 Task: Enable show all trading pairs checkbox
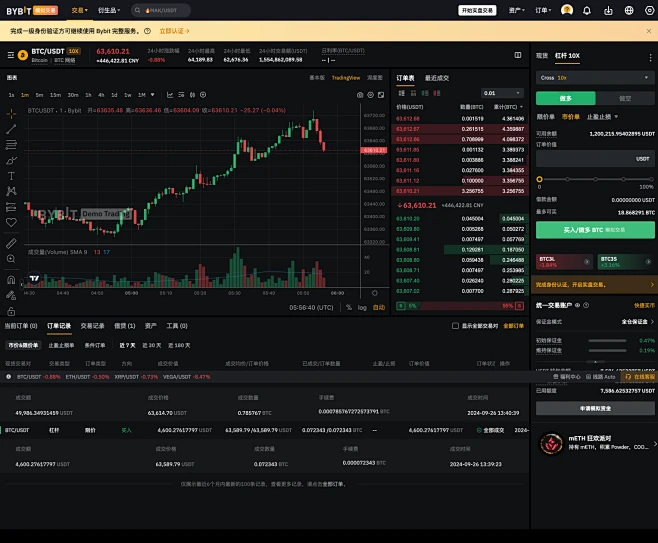pyautogui.click(x=455, y=326)
